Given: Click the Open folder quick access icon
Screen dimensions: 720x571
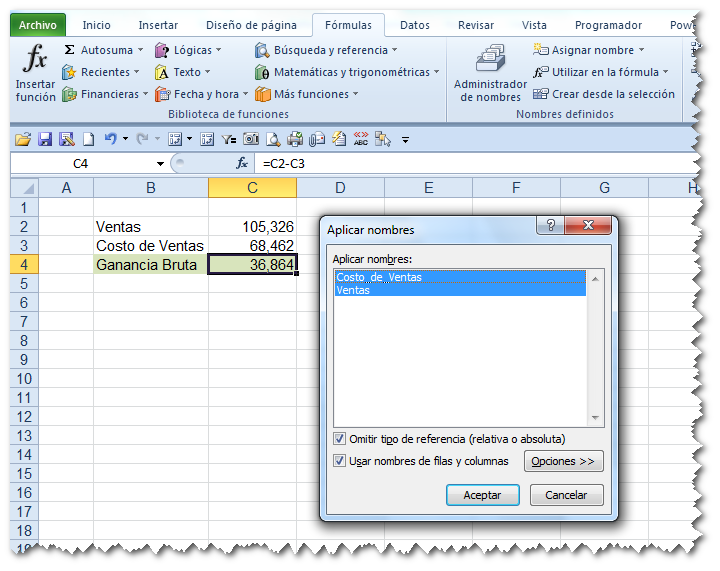Looking at the screenshot, I should 23,139.
